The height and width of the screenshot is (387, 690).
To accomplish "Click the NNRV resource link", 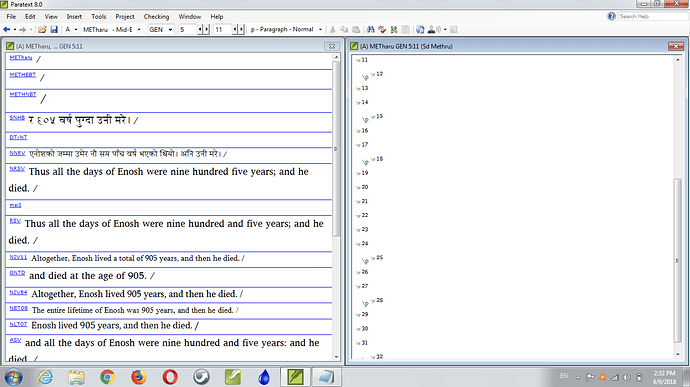I will (x=17, y=153).
